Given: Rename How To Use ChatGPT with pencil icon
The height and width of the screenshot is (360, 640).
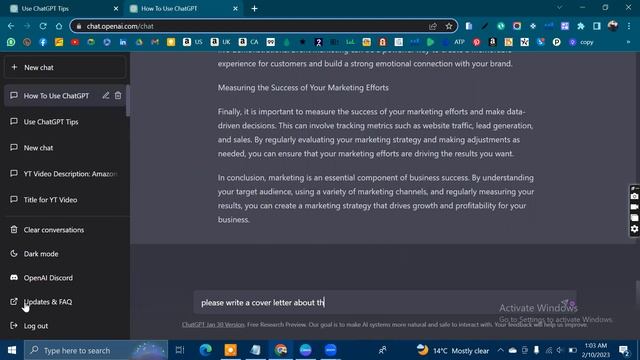Looking at the screenshot, I should [106, 96].
